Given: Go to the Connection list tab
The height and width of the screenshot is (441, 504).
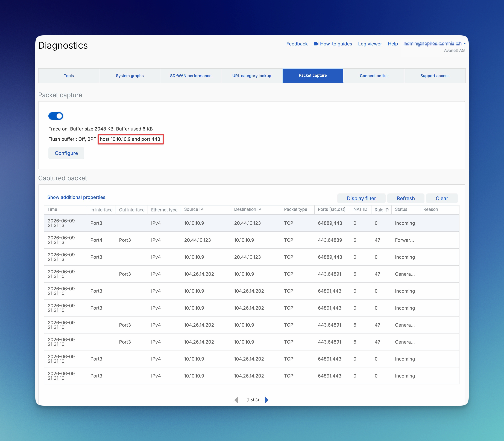Looking at the screenshot, I should 374,76.
